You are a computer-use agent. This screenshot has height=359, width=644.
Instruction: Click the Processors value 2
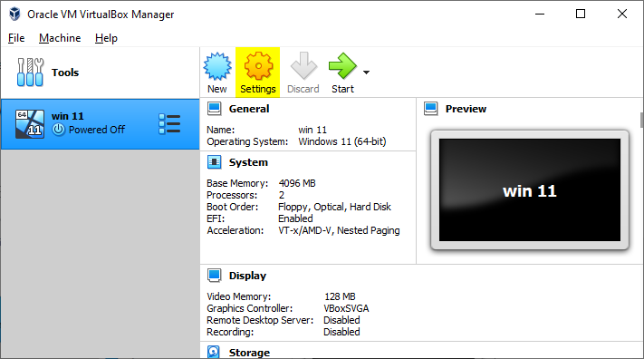tap(282, 195)
